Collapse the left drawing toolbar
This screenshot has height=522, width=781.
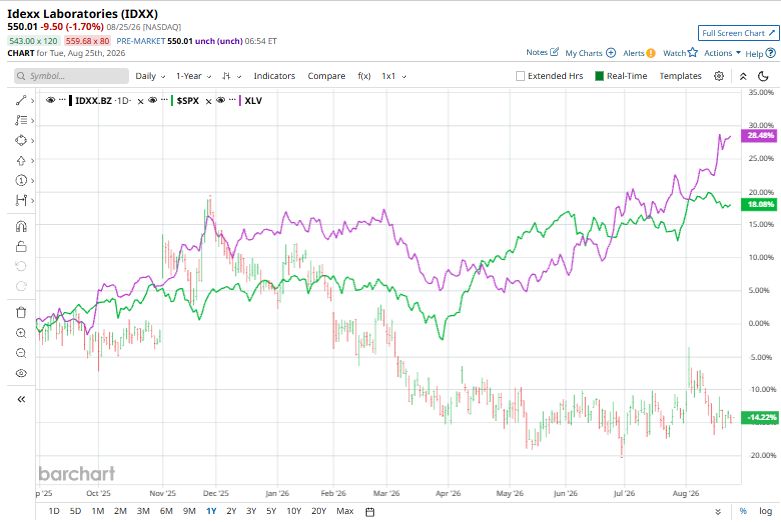pos(21,399)
